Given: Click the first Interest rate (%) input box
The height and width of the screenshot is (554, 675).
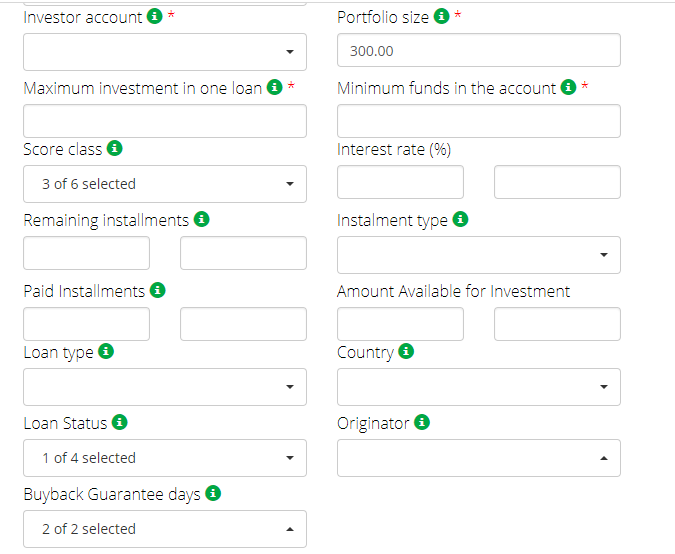Looking at the screenshot, I should click(x=400, y=183).
